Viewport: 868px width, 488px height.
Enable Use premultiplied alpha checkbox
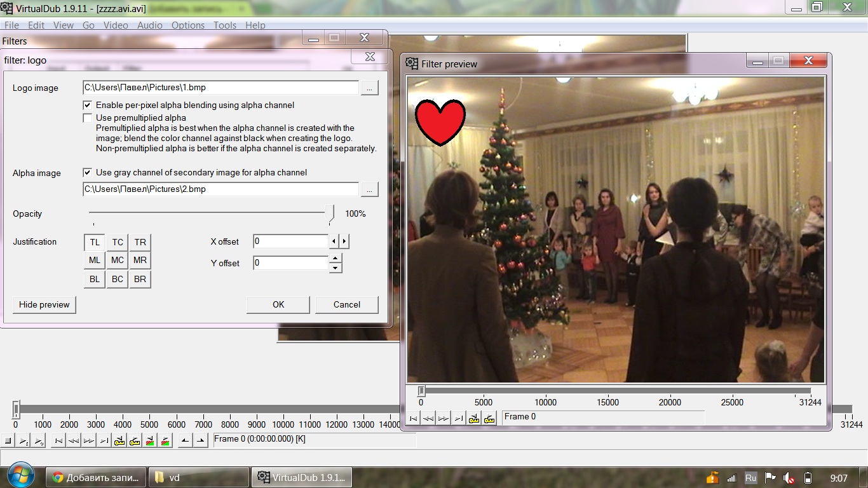(x=88, y=118)
